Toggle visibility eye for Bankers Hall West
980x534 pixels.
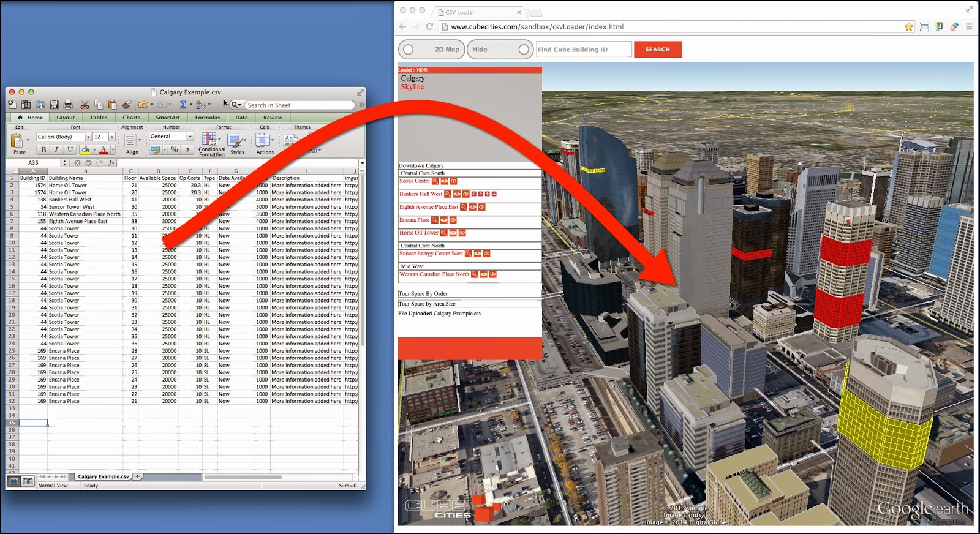[x=466, y=194]
